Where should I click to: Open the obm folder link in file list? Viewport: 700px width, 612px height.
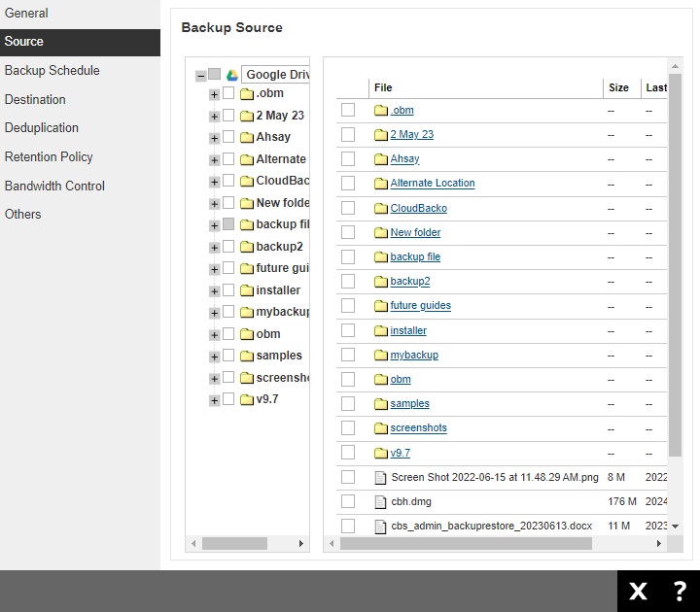[x=401, y=380]
